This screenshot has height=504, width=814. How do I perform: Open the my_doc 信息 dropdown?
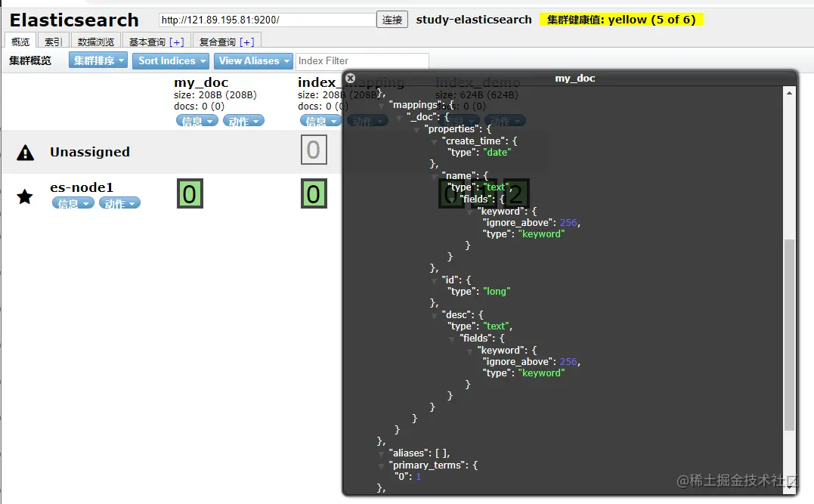point(197,121)
